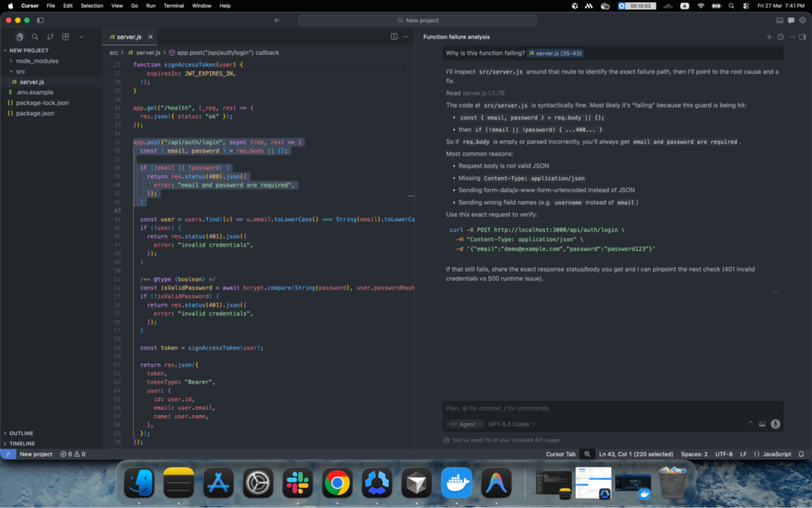
Task: Open the Agent mode dropdown
Action: click(x=465, y=424)
